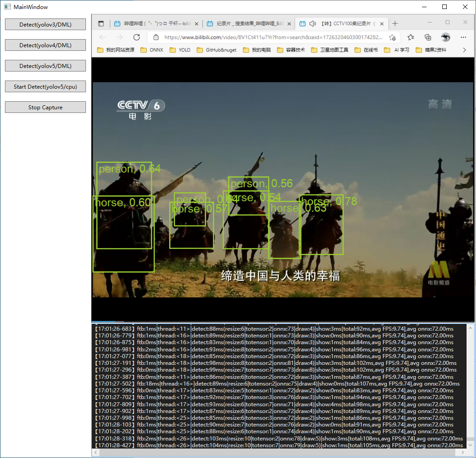476x458 pixels.
Task: Open browser Settings and more menu
Action: pos(464,37)
